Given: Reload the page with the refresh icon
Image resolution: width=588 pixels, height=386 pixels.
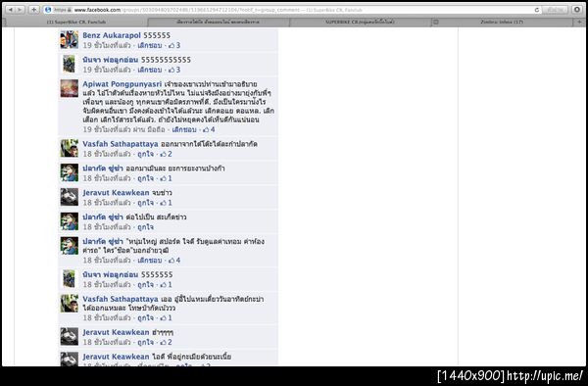Looking at the screenshot, I should [x=537, y=10].
